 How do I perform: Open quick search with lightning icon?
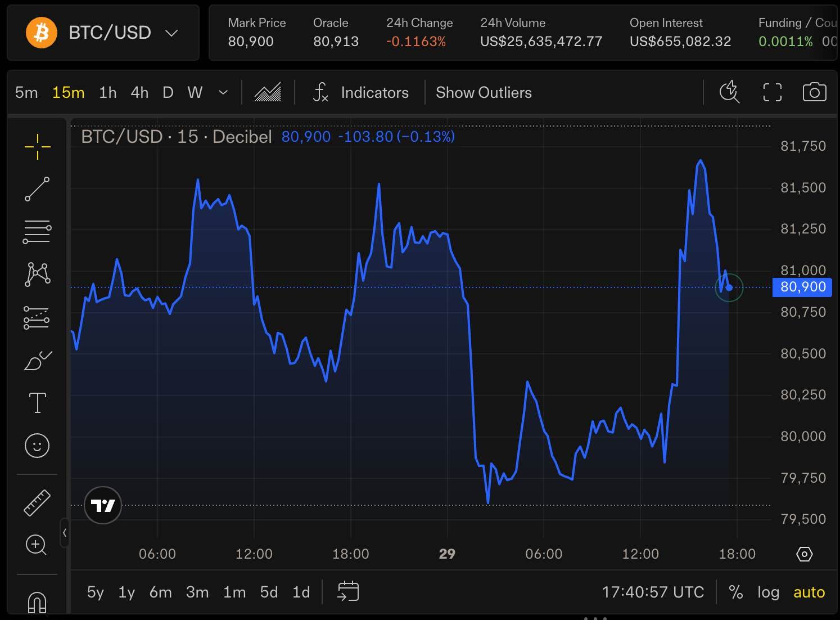[729, 92]
